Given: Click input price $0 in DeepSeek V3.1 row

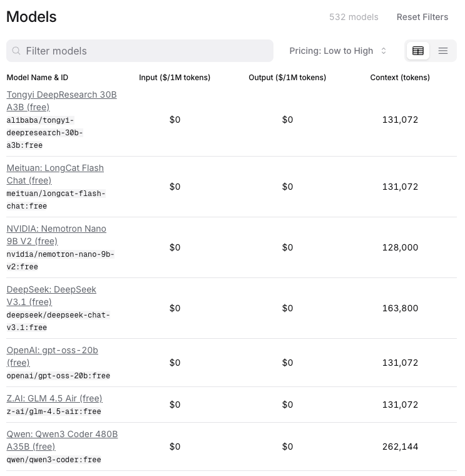Looking at the screenshot, I should [x=175, y=308].
